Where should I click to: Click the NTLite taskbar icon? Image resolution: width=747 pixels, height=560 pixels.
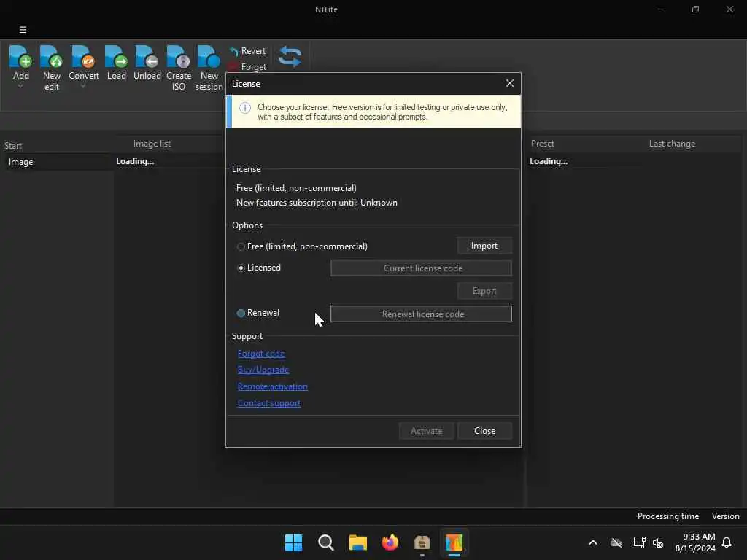454,542
